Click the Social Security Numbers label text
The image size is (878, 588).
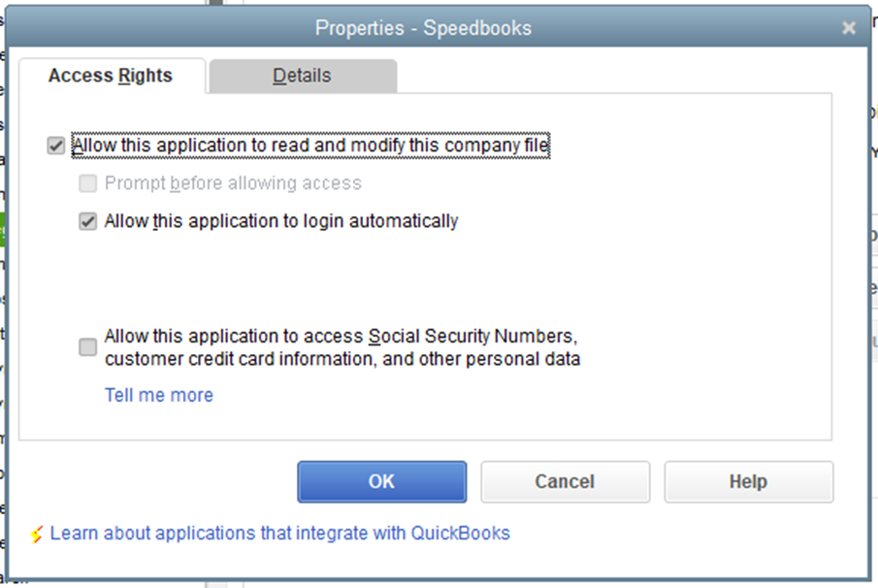click(x=342, y=347)
